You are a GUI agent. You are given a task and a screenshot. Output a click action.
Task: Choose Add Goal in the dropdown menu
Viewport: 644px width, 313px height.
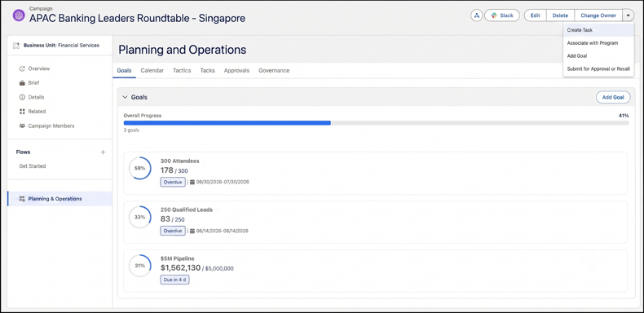pos(598,56)
